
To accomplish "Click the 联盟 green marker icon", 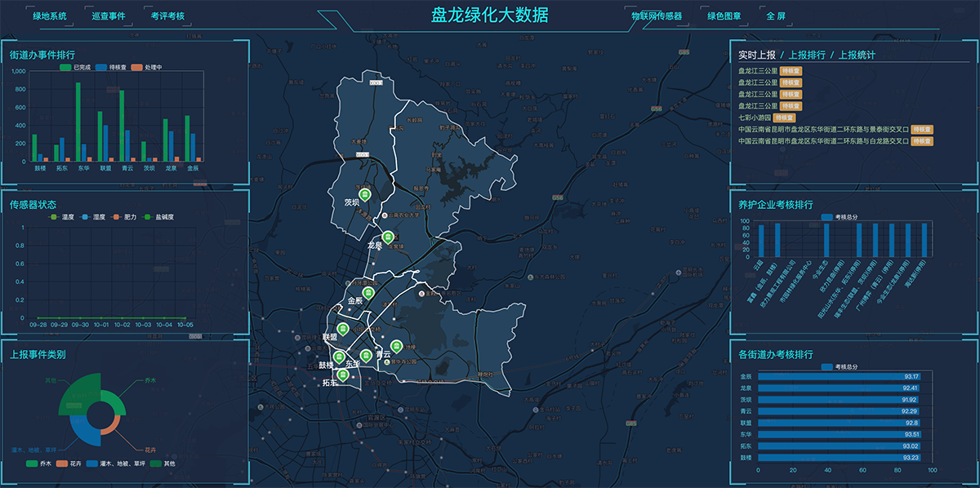I will [x=343, y=329].
